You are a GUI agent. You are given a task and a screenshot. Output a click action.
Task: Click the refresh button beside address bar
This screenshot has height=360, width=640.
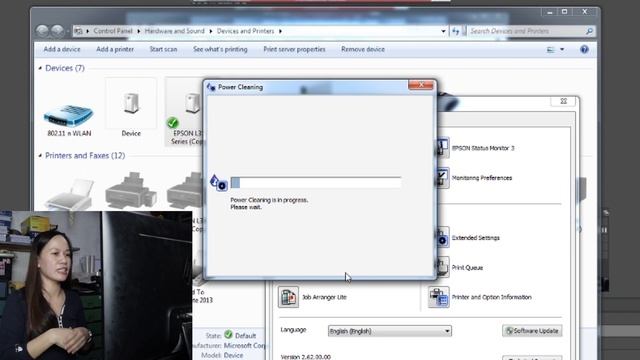point(456,31)
